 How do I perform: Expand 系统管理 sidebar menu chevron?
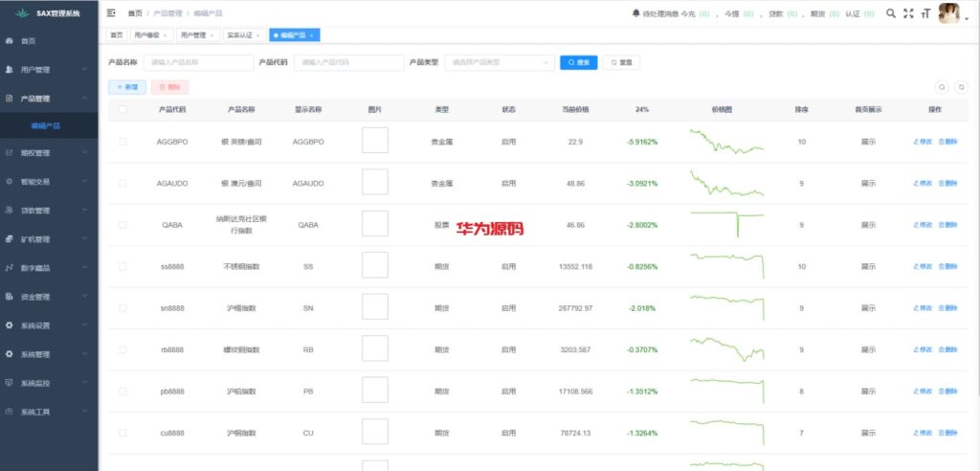pyautogui.click(x=85, y=354)
